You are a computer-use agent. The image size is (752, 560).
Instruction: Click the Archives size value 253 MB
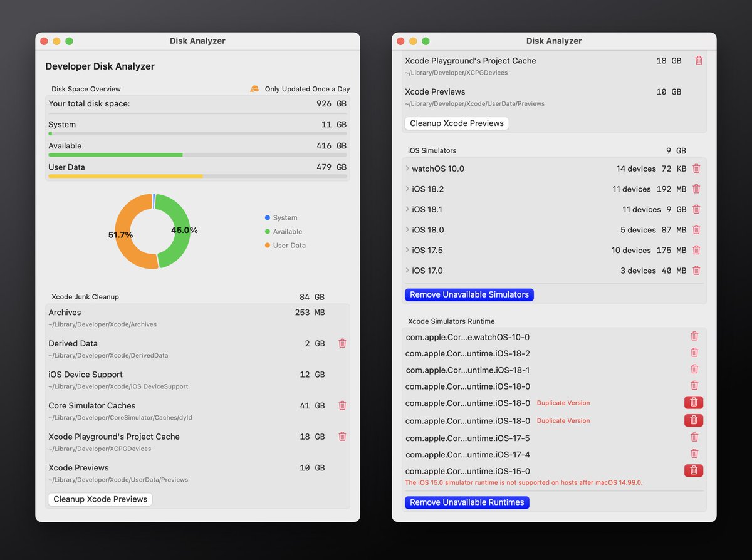coord(310,313)
